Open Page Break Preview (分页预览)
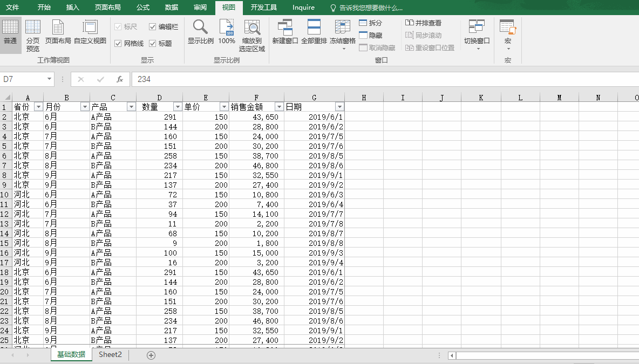The height and width of the screenshot is (364, 639). 32,36
